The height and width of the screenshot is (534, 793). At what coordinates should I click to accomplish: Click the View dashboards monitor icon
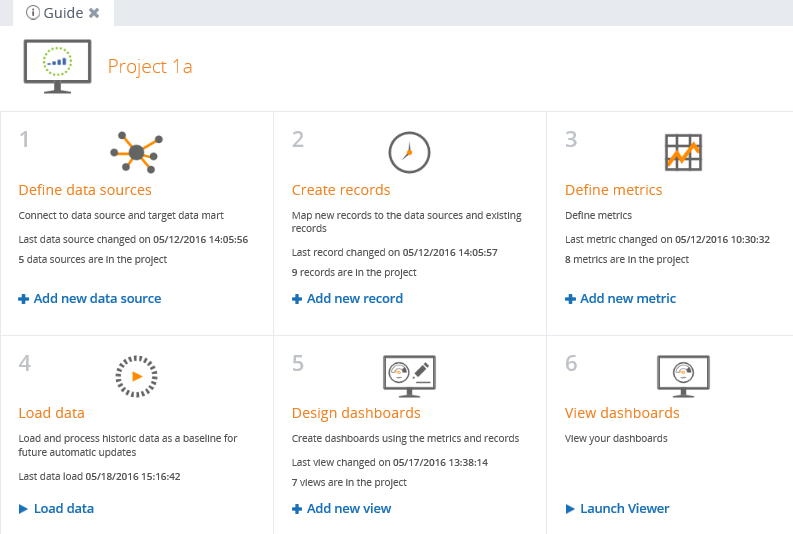coord(683,375)
